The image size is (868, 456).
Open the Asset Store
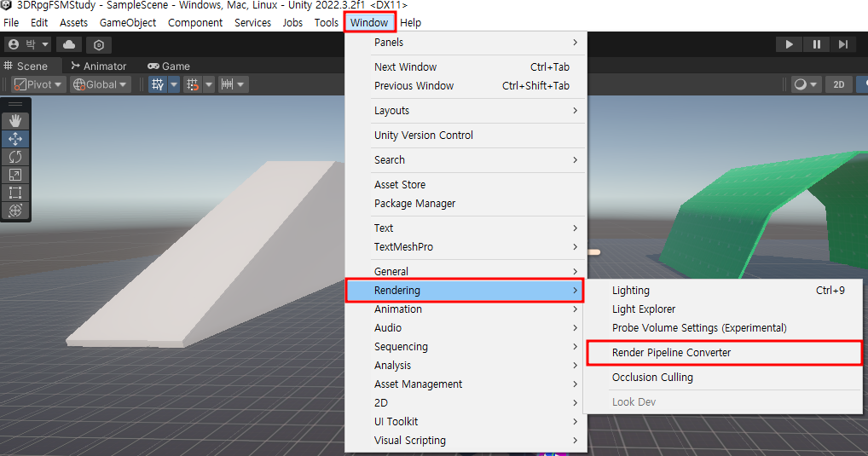pos(465,185)
